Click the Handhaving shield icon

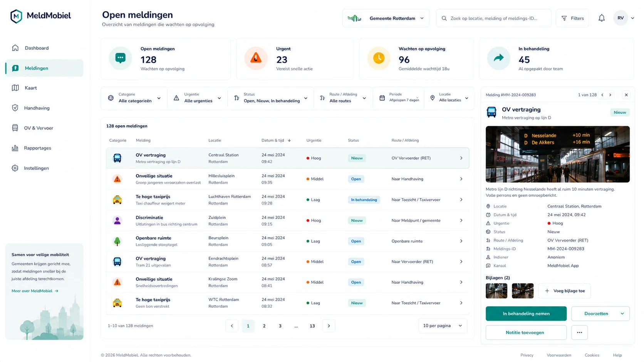[15, 108]
